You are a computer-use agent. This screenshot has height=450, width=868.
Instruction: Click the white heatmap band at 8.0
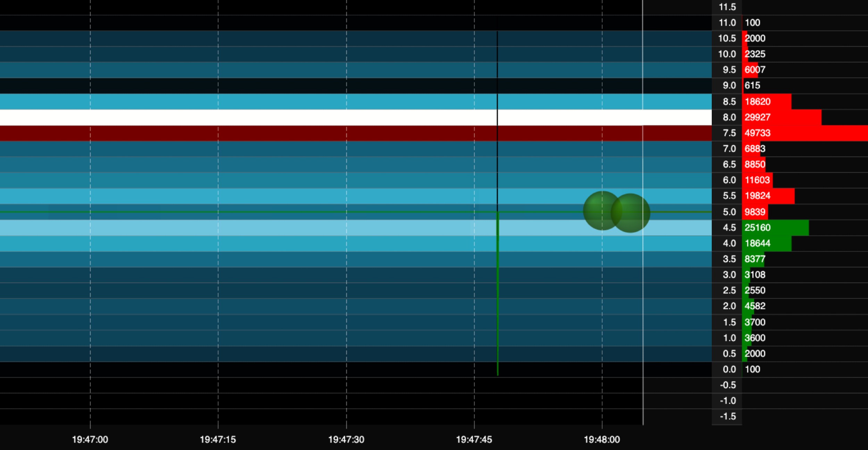pyautogui.click(x=356, y=117)
